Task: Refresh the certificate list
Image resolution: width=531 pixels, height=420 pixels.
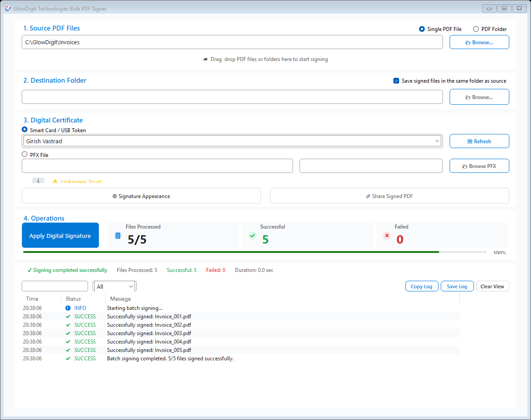Action: click(479, 141)
